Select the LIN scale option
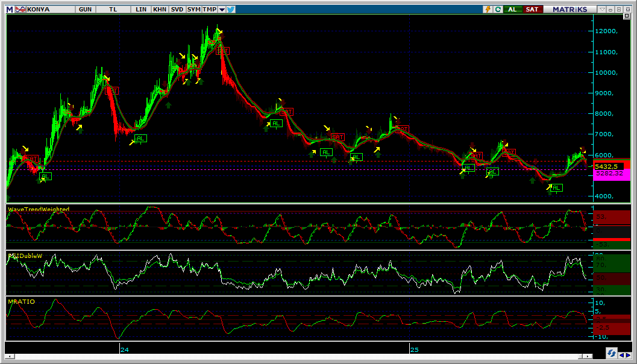 point(141,9)
